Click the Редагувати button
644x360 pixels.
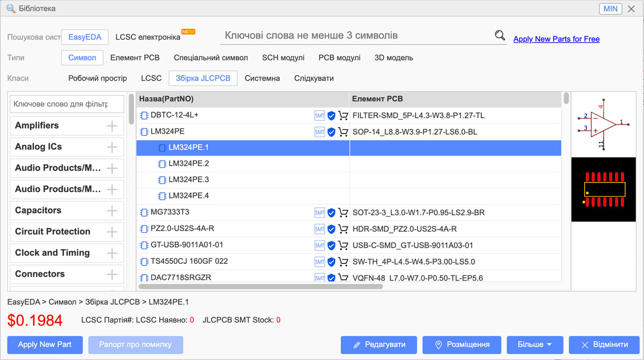(378, 344)
